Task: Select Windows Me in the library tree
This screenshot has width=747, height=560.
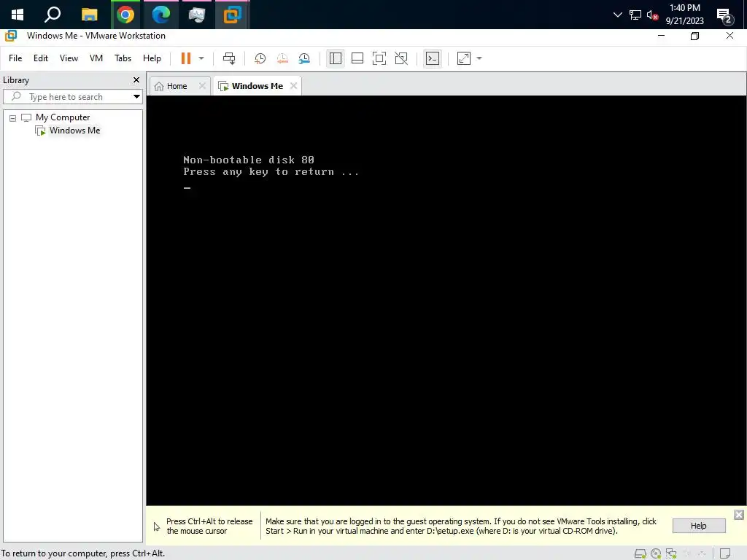Action: pos(75,131)
